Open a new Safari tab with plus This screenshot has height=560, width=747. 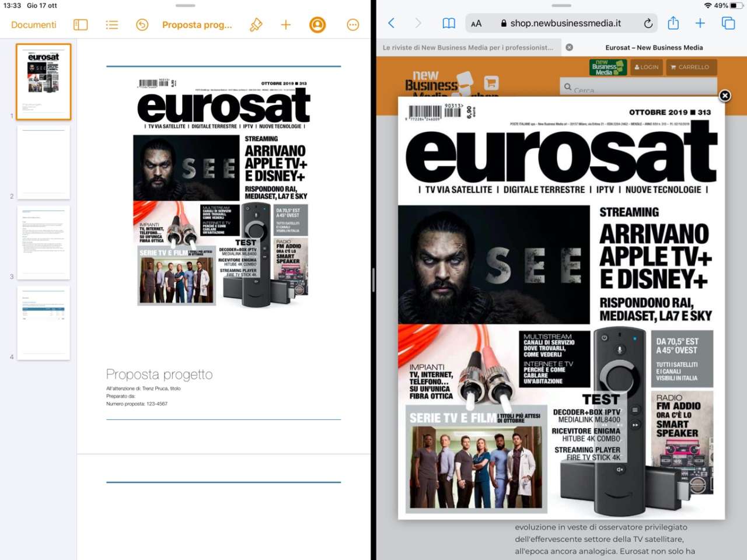tap(700, 23)
